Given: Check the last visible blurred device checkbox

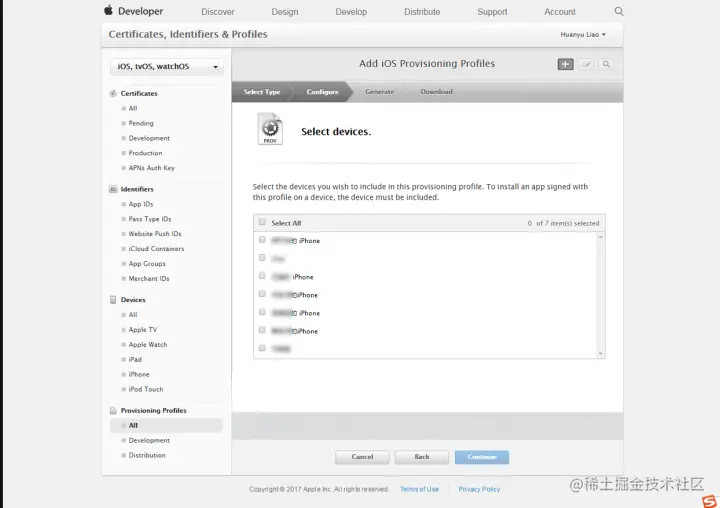Looking at the screenshot, I should coord(262,348).
